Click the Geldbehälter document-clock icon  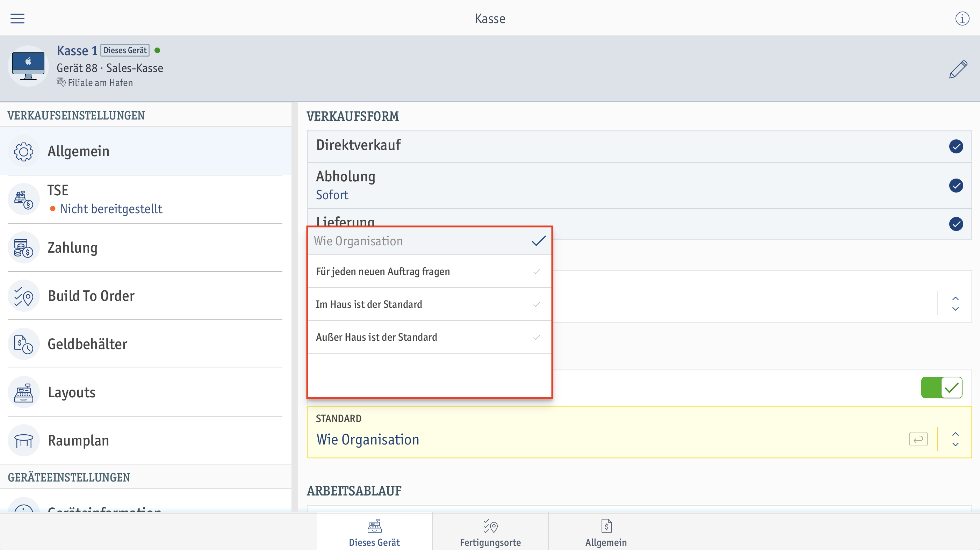23,344
